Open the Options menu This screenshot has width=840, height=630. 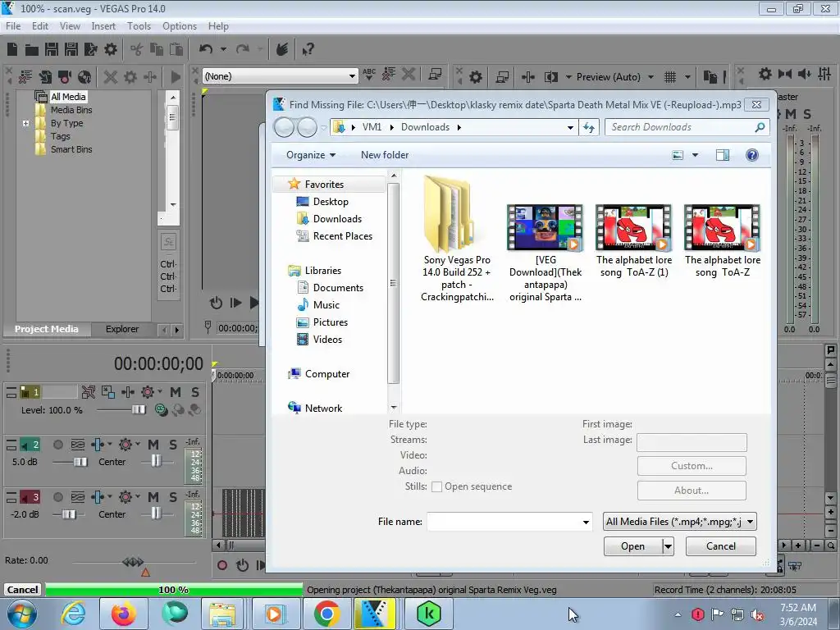(180, 26)
